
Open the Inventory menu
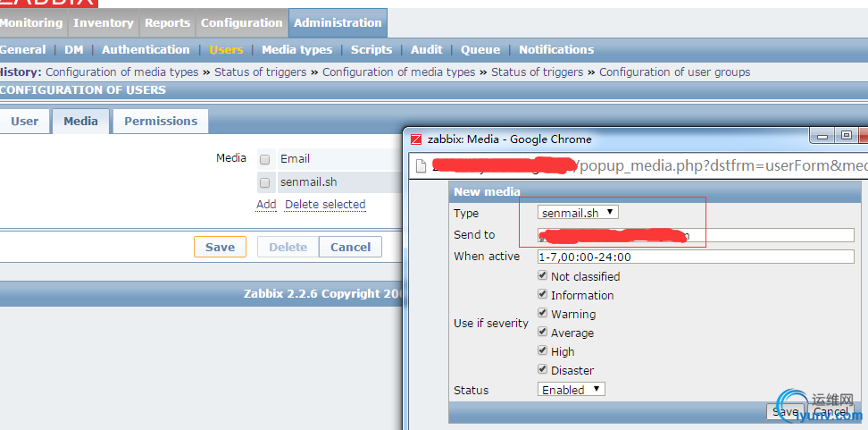coord(103,22)
